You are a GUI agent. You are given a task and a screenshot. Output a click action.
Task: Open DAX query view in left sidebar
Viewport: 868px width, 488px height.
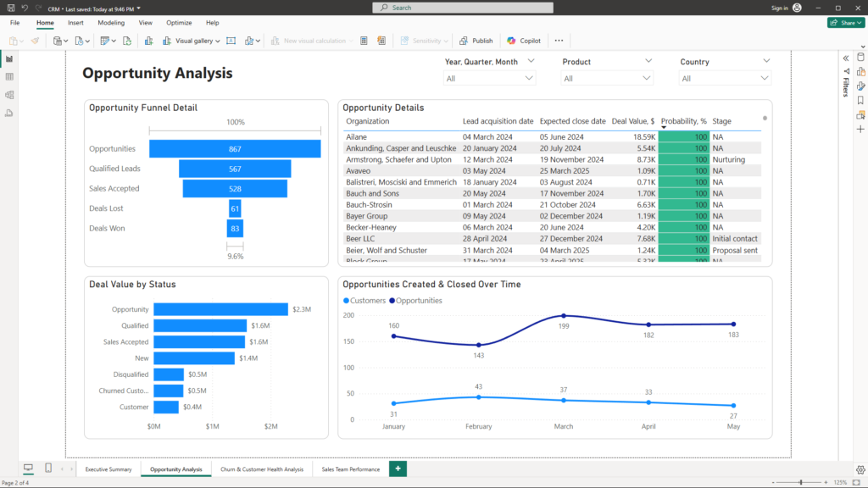pyautogui.click(x=9, y=114)
